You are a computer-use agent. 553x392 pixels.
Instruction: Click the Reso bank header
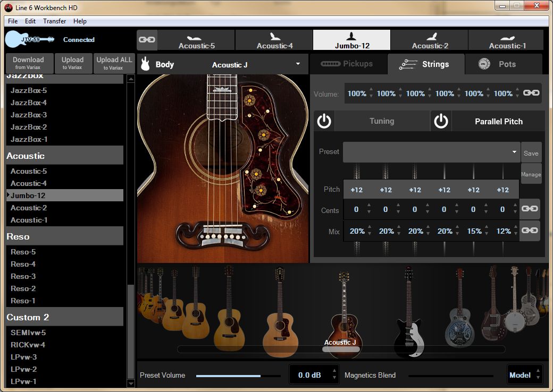(x=65, y=236)
